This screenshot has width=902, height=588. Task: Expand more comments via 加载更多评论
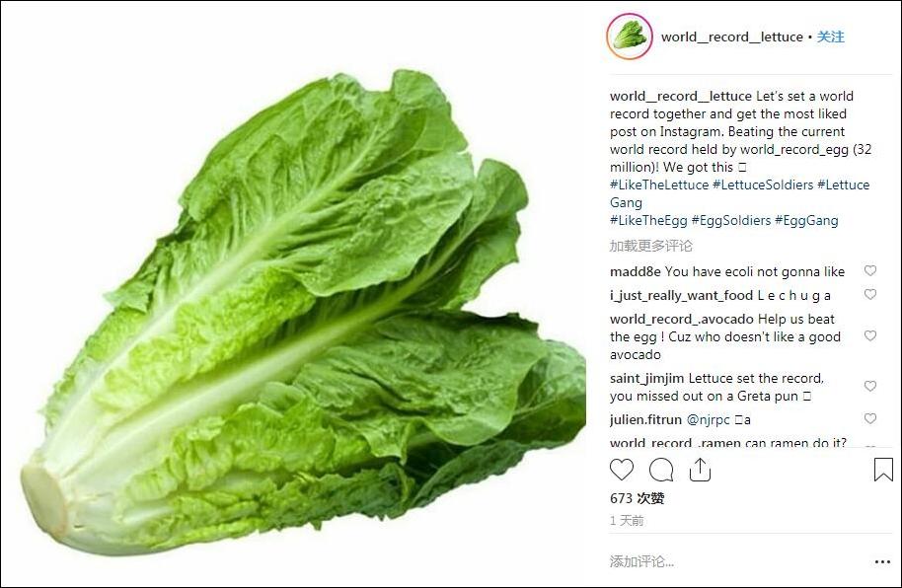[650, 246]
